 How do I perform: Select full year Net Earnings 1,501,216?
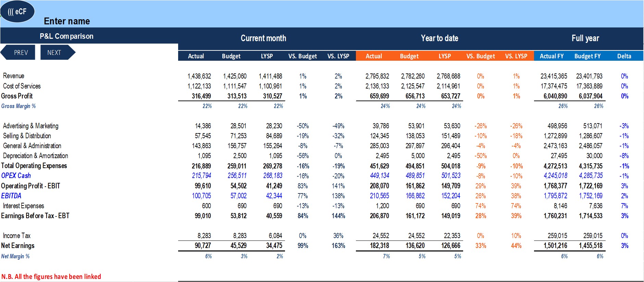point(555,246)
